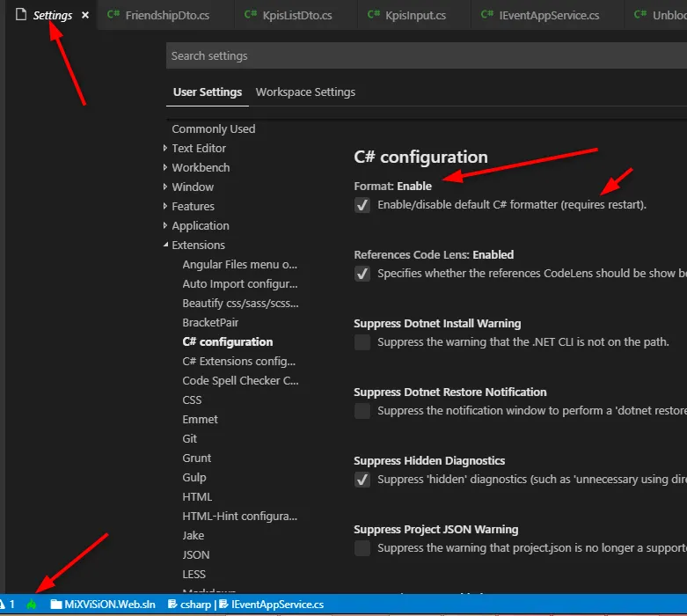Viewport: 687px width, 616px height.
Task: Click the warnings count status item
Action: click(x=7, y=605)
